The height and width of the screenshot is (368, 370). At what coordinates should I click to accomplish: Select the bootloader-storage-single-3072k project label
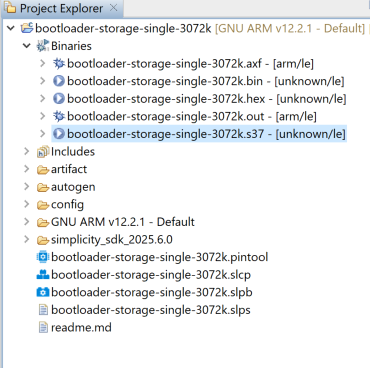coord(123,28)
